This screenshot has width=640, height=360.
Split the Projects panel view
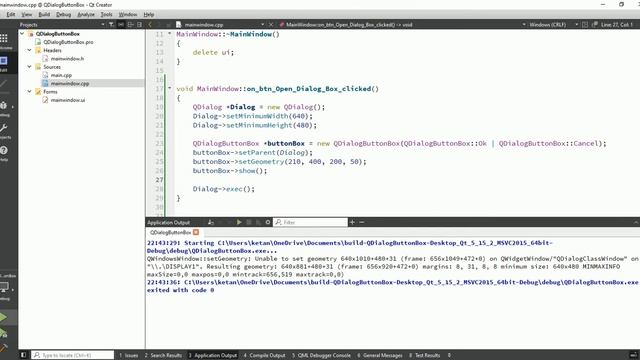point(130,24)
